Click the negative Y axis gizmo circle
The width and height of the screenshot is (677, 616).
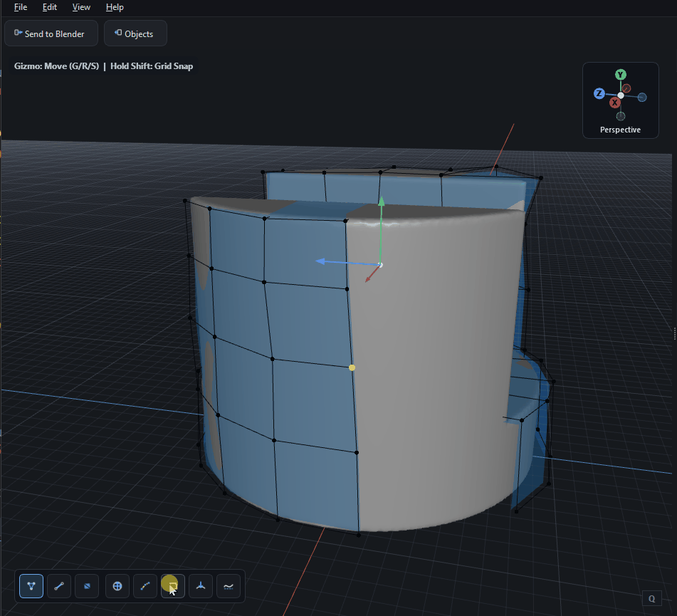click(x=621, y=116)
